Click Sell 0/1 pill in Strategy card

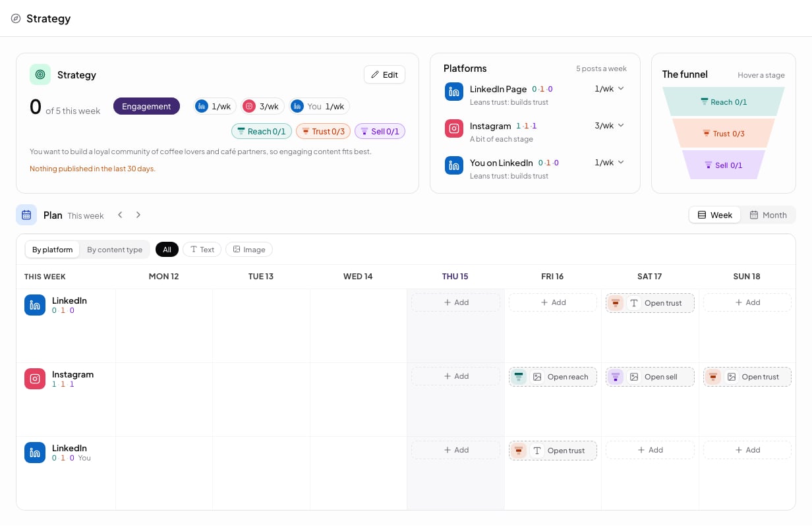coord(380,131)
